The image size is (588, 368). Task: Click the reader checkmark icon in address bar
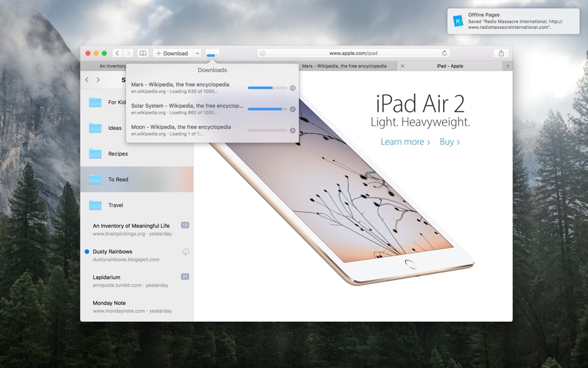[x=263, y=53]
